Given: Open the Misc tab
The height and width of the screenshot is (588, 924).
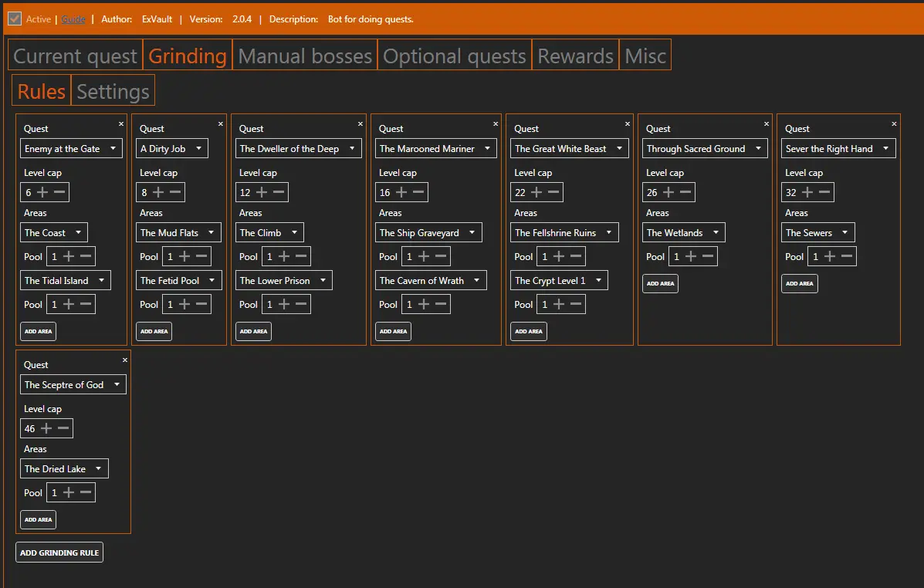Looking at the screenshot, I should 645,56.
